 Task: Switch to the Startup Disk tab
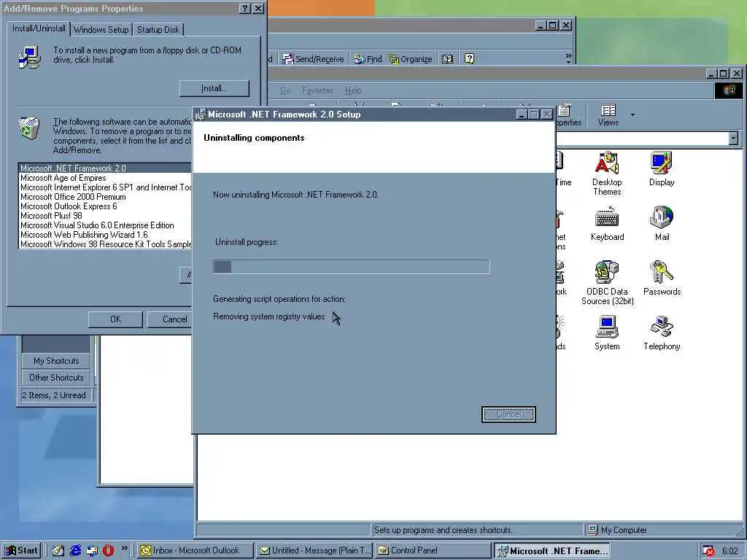click(158, 29)
